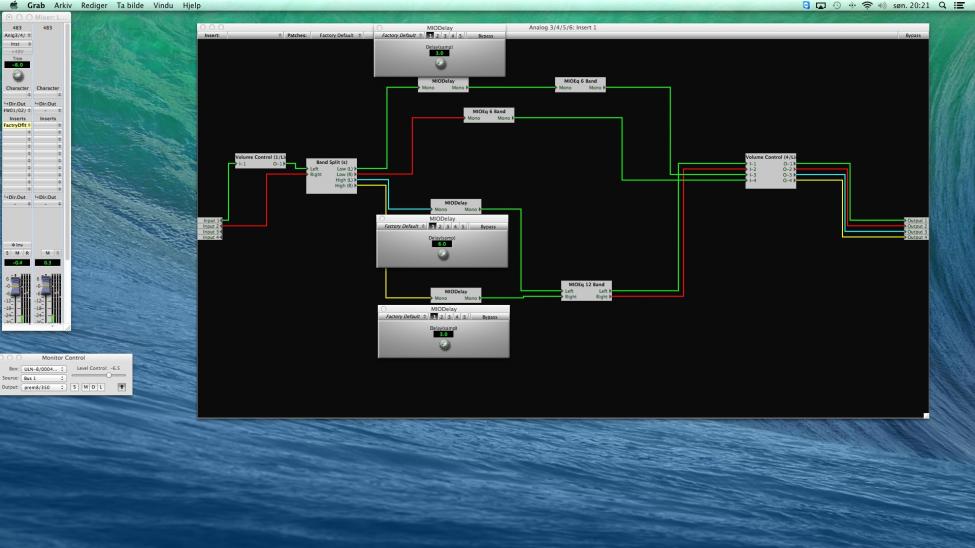This screenshot has height=548, width=975.
Task: Open the Rediger menu
Action: click(x=94, y=6)
